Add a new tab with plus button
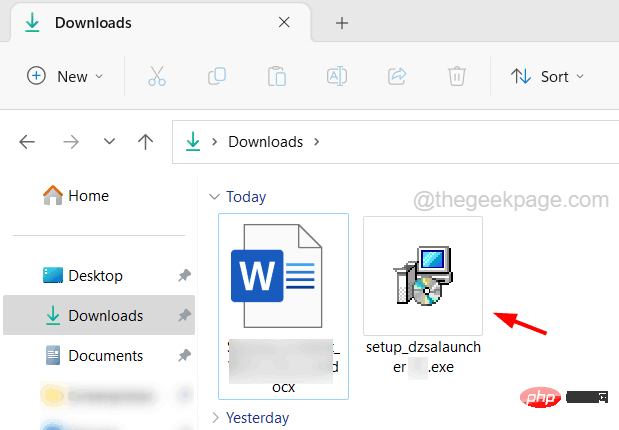This screenshot has height=430, width=619. (x=342, y=23)
